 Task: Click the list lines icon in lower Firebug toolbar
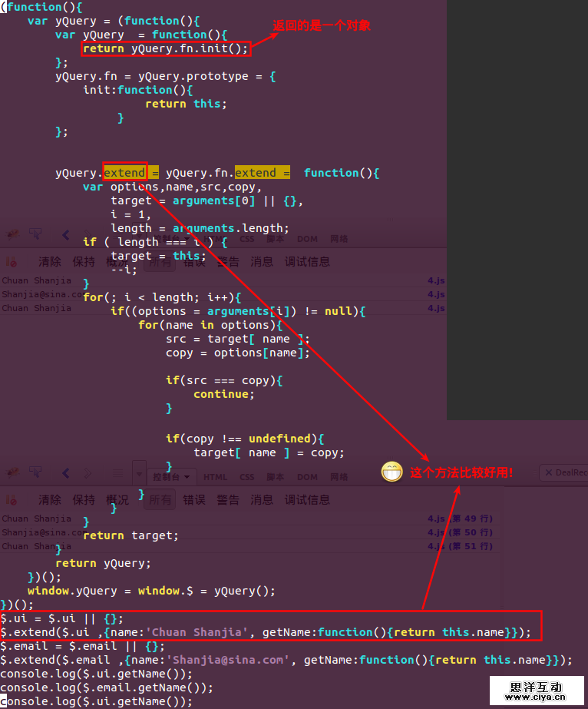pyautogui.click(x=118, y=473)
